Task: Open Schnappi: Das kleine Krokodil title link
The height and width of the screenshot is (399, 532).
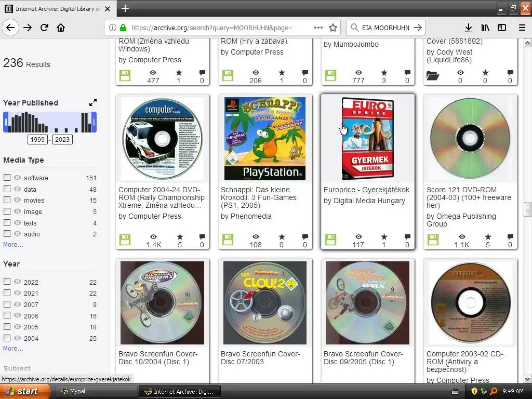Action: tap(259, 197)
